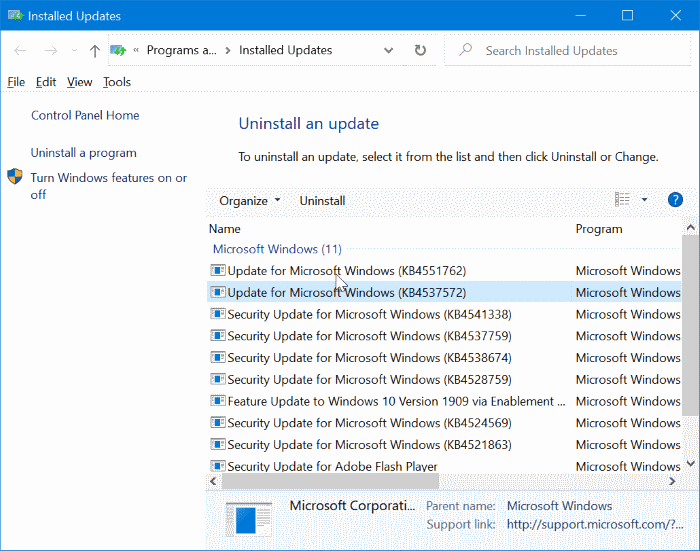The width and height of the screenshot is (700, 551).
Task: Maximize the Installed Updates window
Action: tap(627, 16)
